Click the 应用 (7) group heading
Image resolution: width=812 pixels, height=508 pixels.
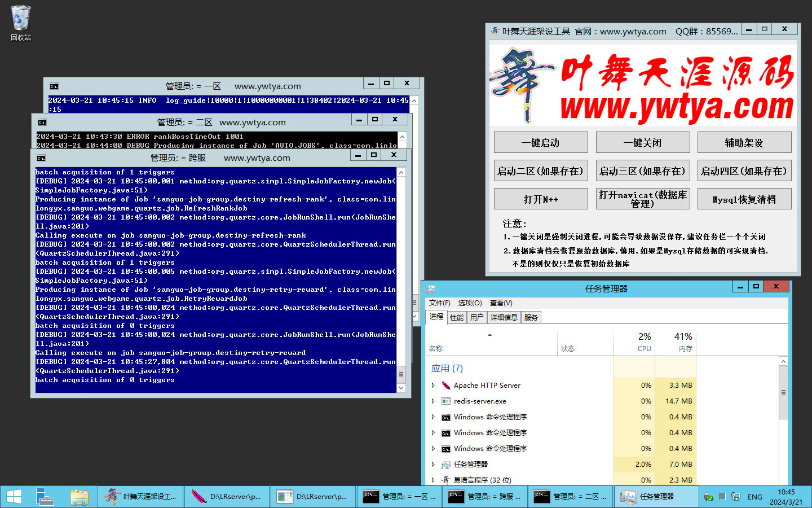pyautogui.click(x=447, y=369)
